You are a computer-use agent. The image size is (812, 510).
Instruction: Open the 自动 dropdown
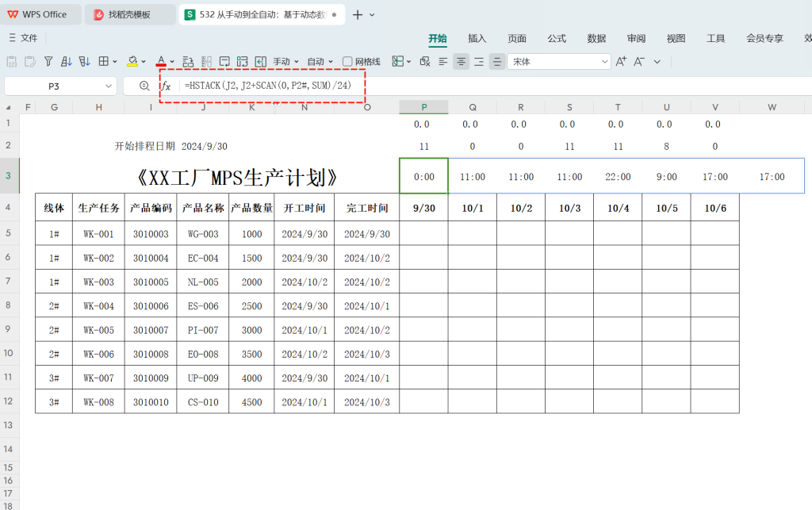point(320,62)
